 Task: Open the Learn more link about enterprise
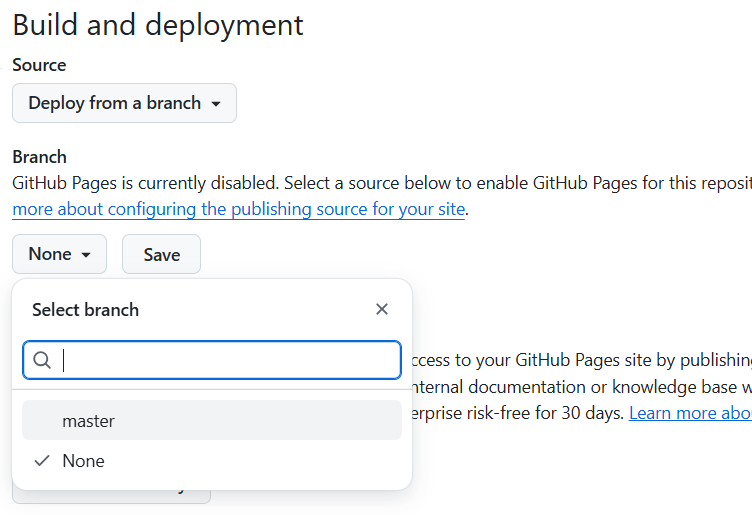[690, 413]
